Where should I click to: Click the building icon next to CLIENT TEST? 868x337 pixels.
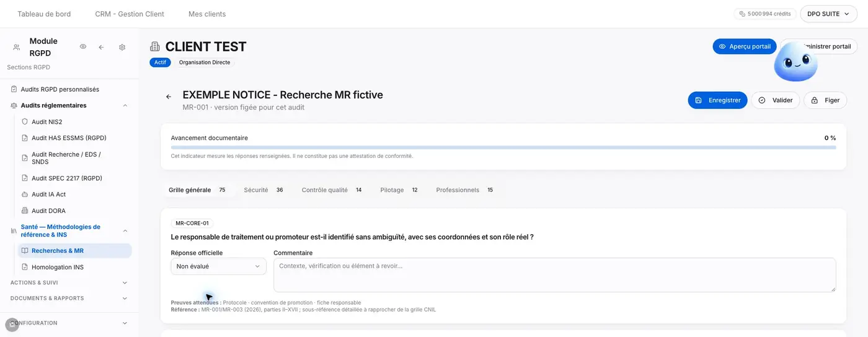[155, 46]
